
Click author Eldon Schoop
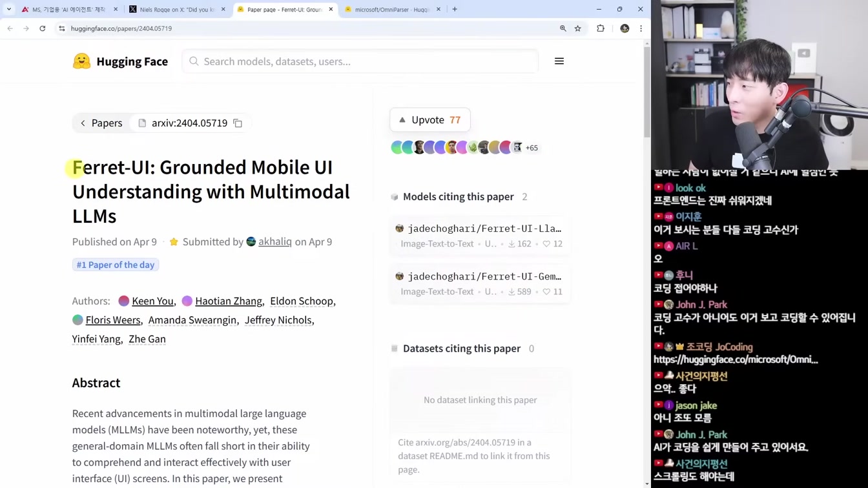pyautogui.click(x=302, y=301)
